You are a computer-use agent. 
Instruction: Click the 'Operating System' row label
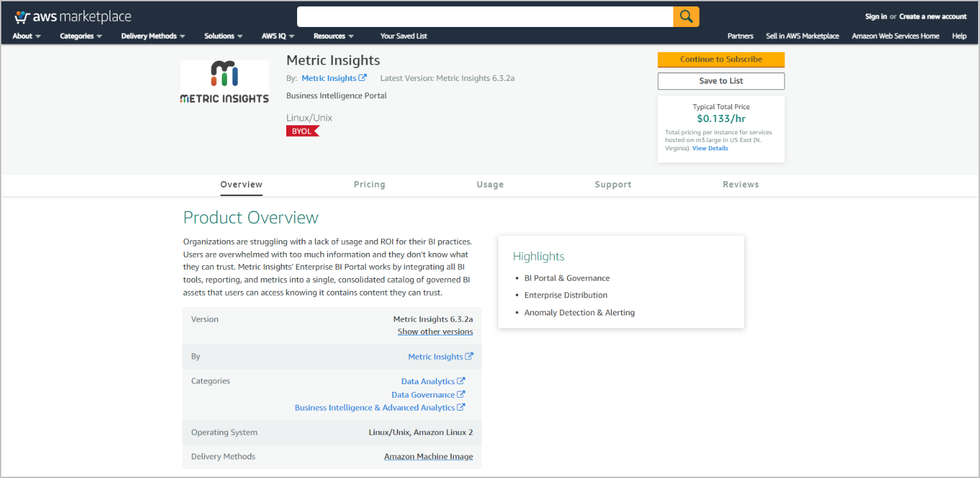click(224, 432)
